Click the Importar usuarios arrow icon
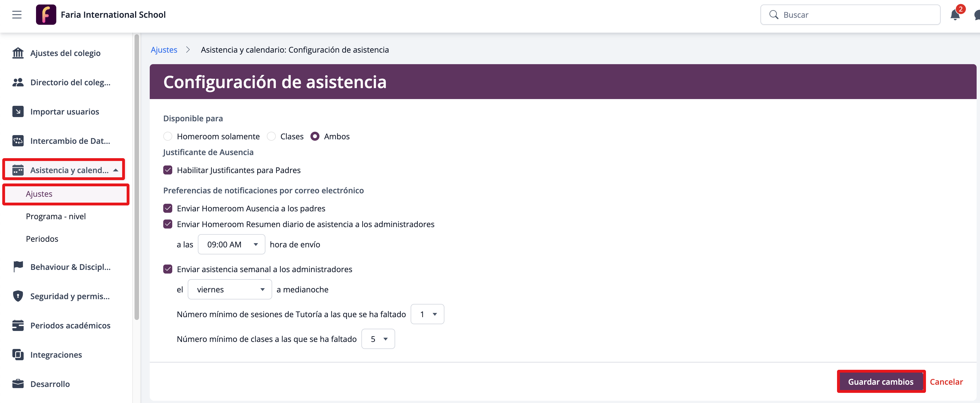 [x=18, y=111]
